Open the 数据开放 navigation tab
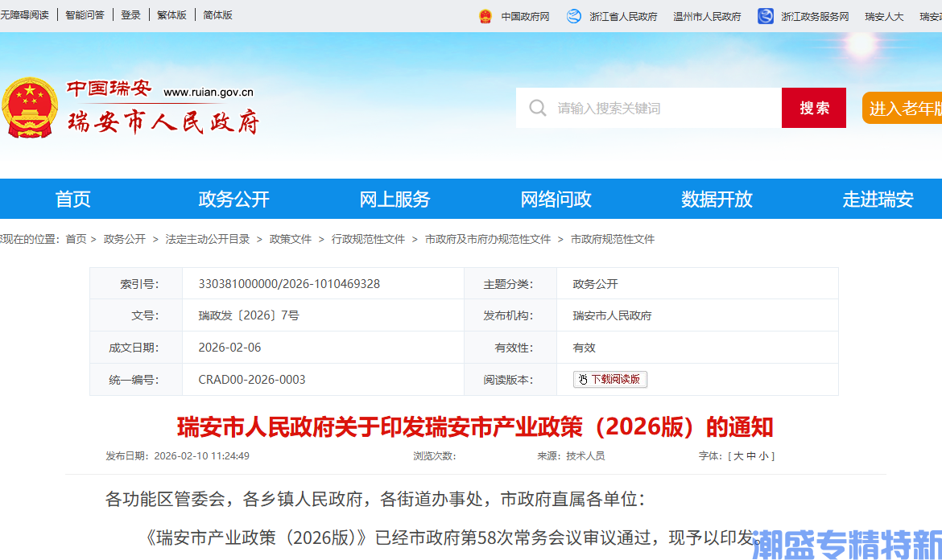 point(717,199)
